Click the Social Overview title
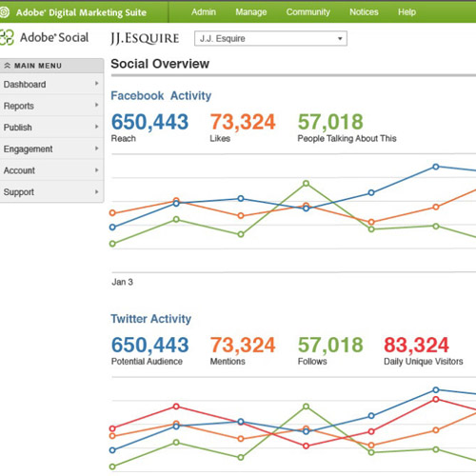The height and width of the screenshot is (476, 476). 160,64
